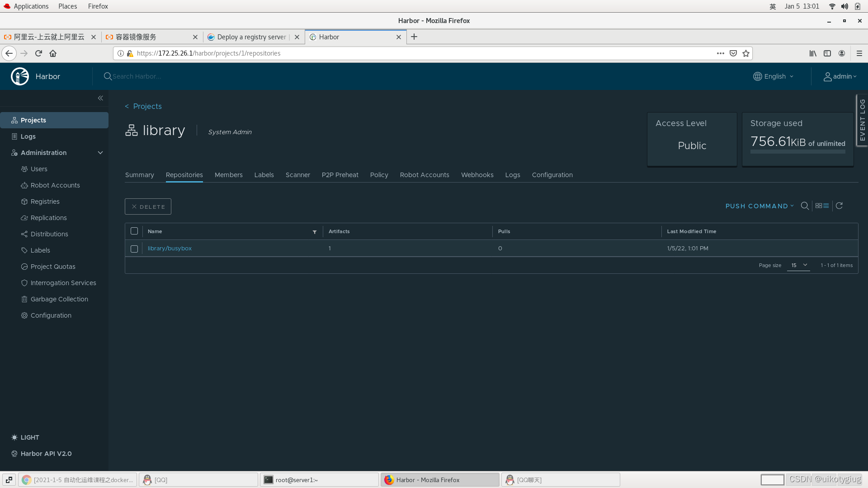Select the Garbage Collection sidebar icon

click(23, 299)
